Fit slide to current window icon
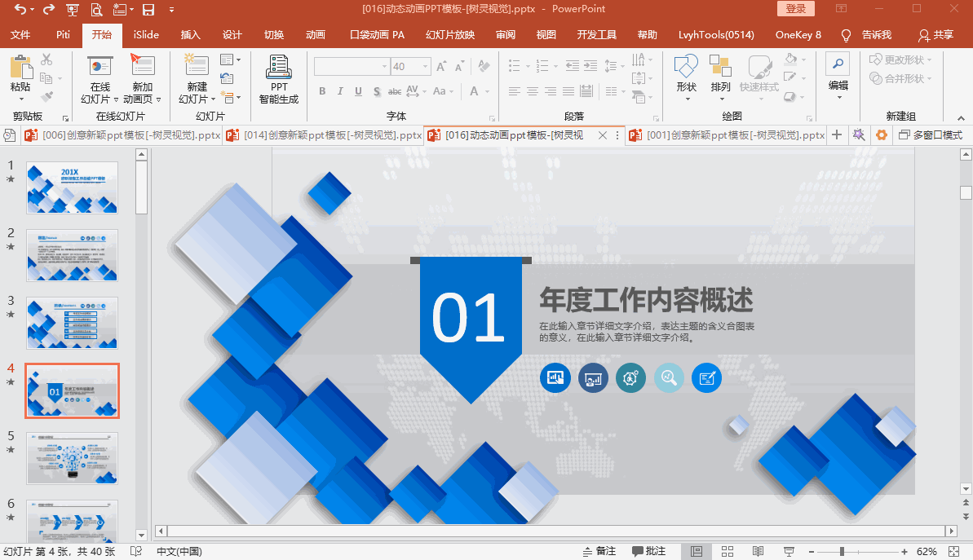Viewport: 973px width, 560px height. pyautogui.click(x=954, y=551)
